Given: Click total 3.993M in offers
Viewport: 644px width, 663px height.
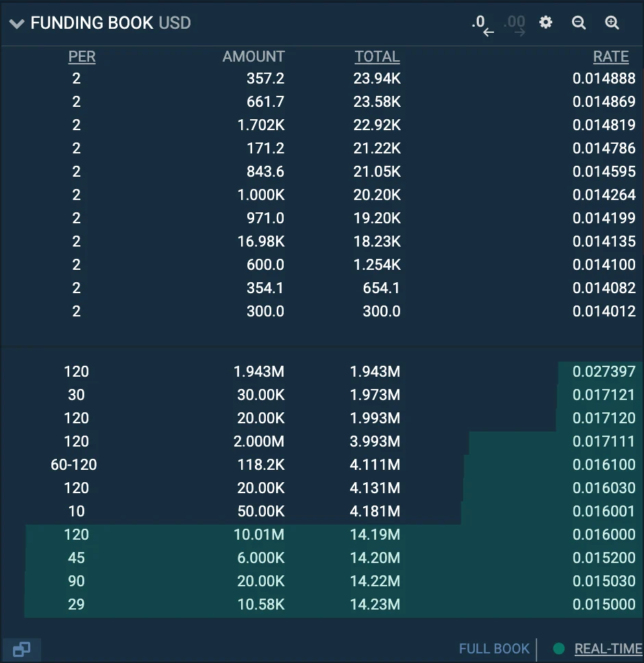Looking at the screenshot, I should (x=375, y=441).
